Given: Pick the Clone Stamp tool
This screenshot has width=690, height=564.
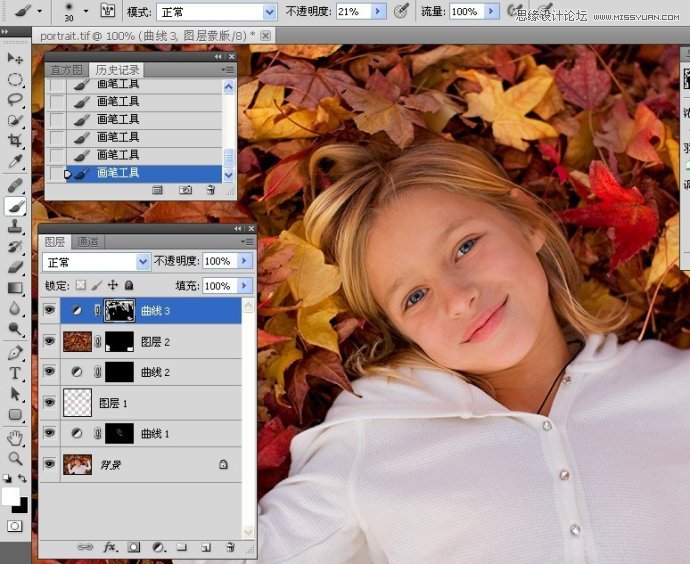Looking at the screenshot, I should (x=15, y=226).
